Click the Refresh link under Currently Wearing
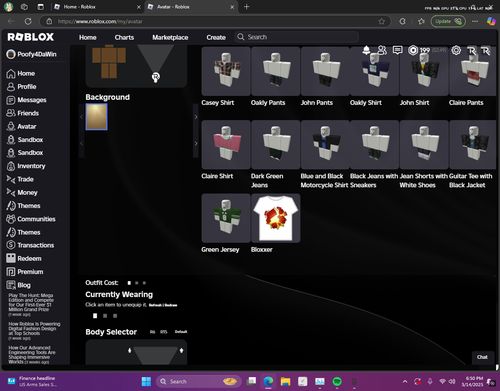This screenshot has width=500, height=391. [x=155, y=305]
